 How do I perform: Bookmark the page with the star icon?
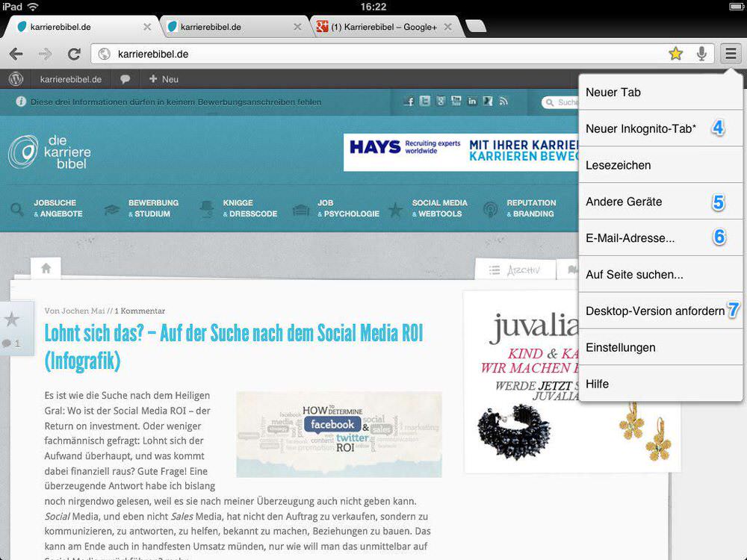pos(675,54)
